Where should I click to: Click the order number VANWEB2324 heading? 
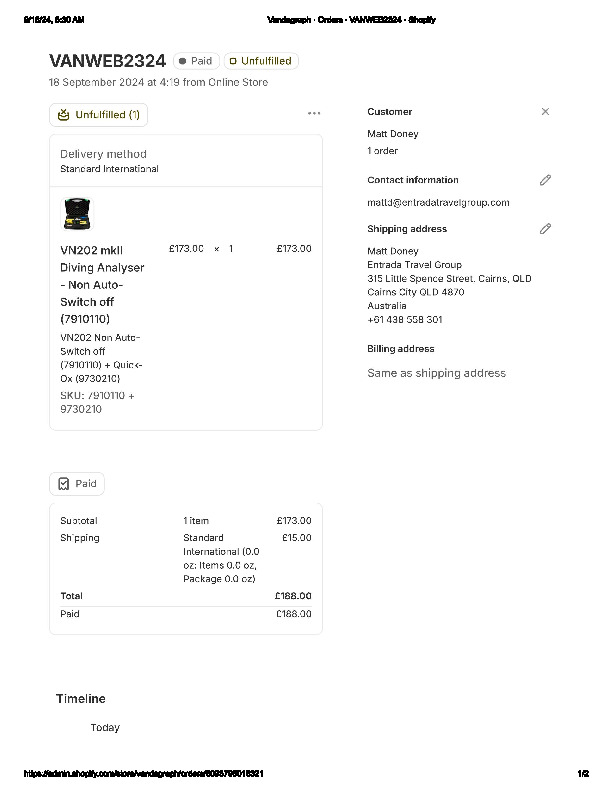click(x=107, y=61)
